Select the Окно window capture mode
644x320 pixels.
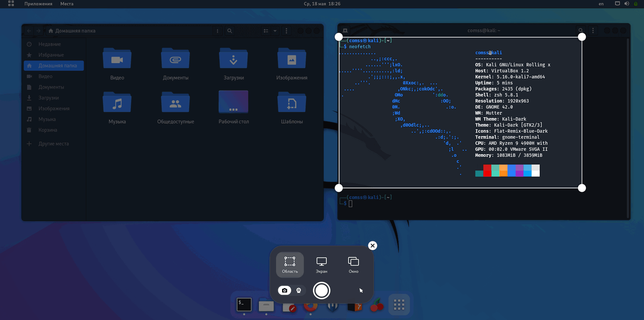[x=353, y=265]
